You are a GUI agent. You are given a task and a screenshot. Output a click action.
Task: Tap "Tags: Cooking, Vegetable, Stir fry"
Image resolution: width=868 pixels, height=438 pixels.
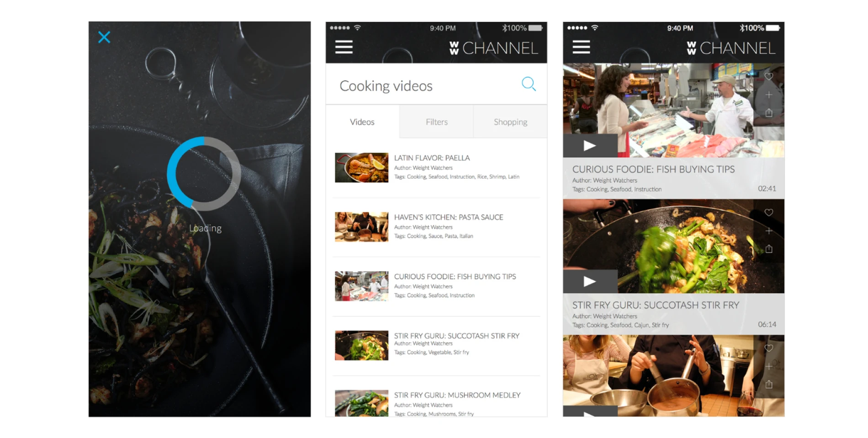[x=432, y=353]
